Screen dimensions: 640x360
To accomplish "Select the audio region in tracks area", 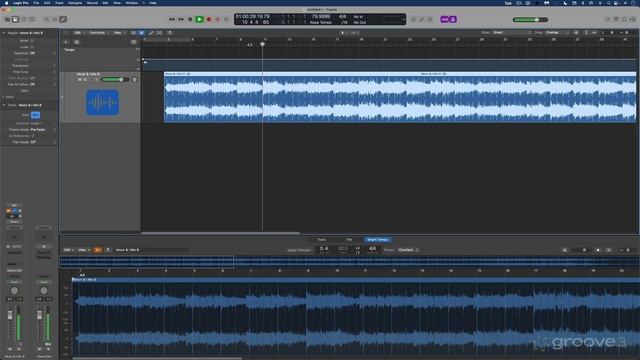I will coord(400,97).
